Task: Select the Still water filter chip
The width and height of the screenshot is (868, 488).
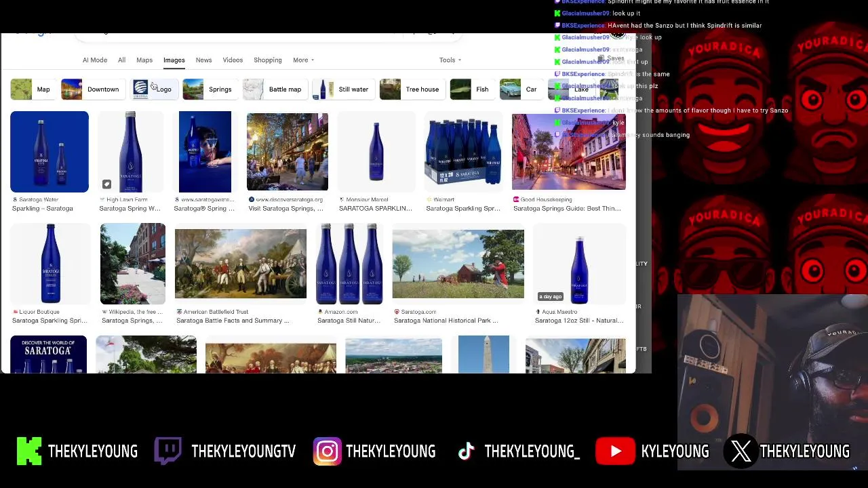Action: pos(342,89)
